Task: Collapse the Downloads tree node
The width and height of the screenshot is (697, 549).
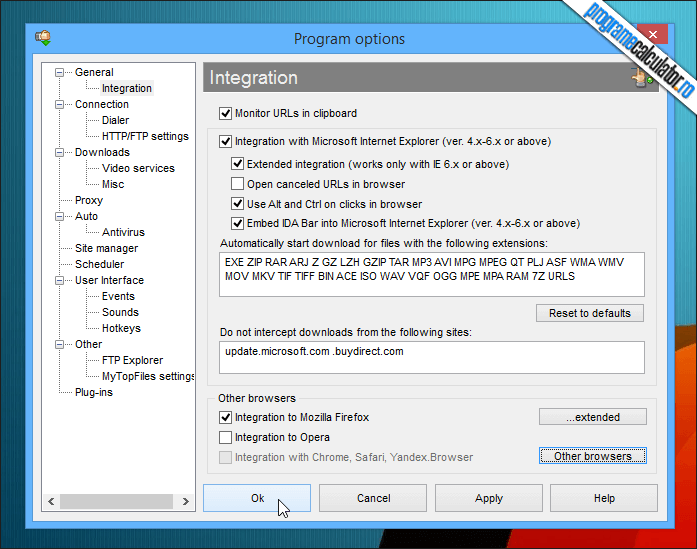Action: point(59,152)
